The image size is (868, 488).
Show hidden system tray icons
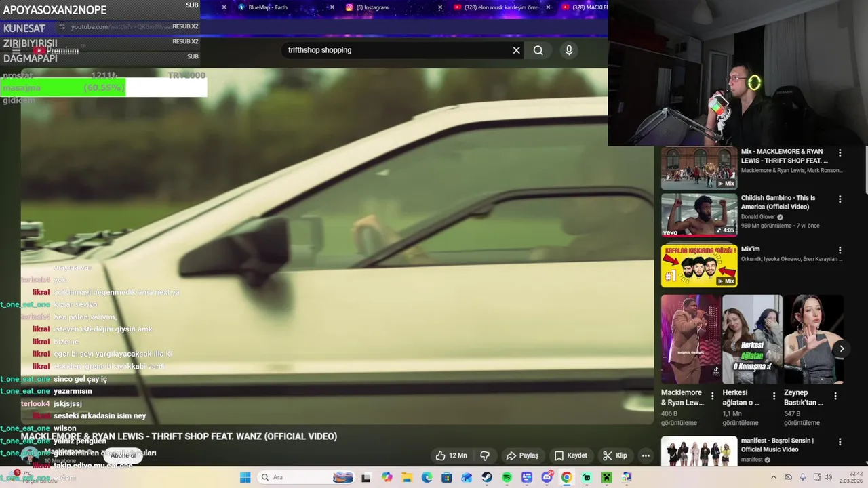pyautogui.click(x=774, y=477)
